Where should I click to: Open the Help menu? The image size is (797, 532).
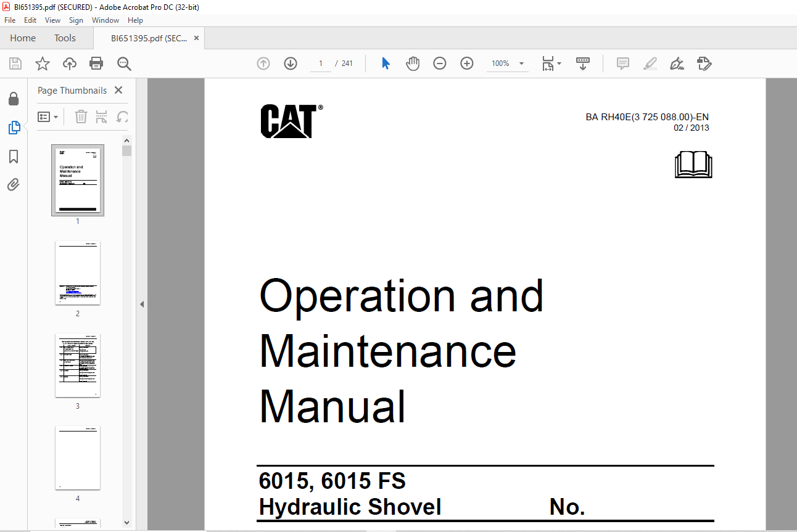[135, 20]
